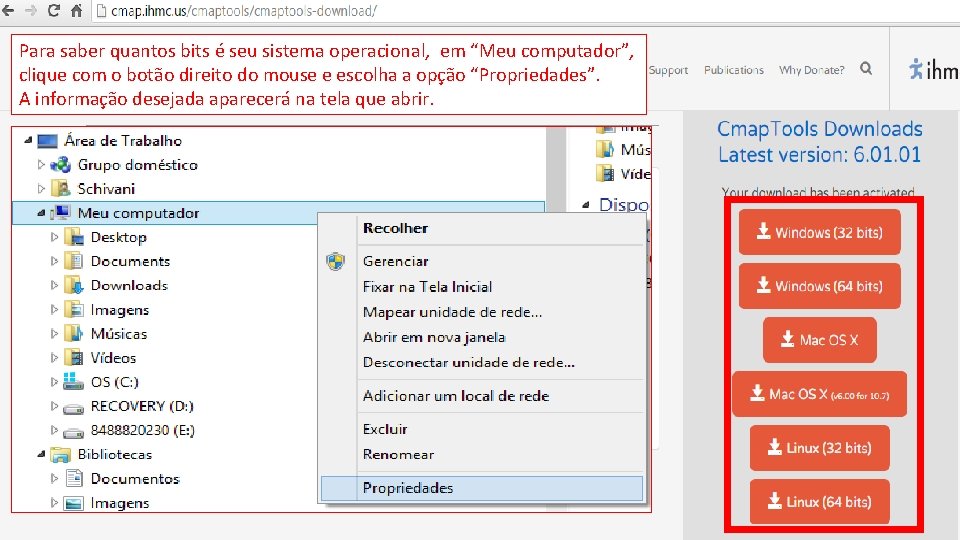The width and height of the screenshot is (960, 540).
Task: Select Documentos library label
Action: pos(135,478)
